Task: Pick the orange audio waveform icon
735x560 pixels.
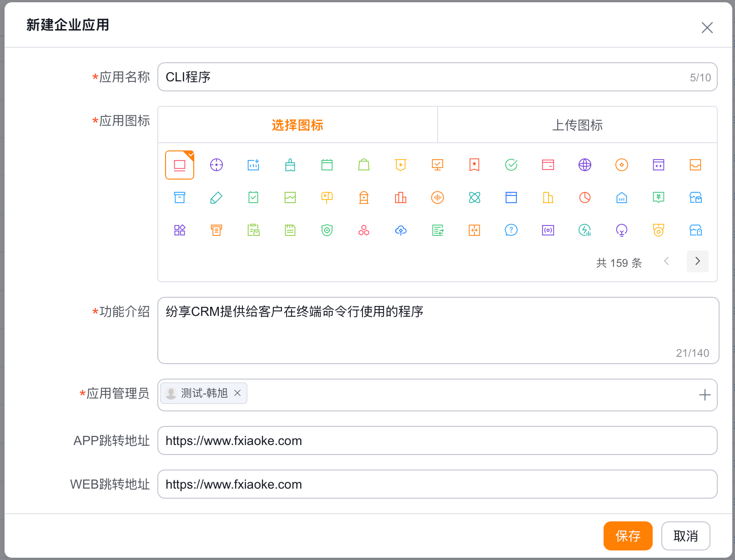Action: coord(438,197)
